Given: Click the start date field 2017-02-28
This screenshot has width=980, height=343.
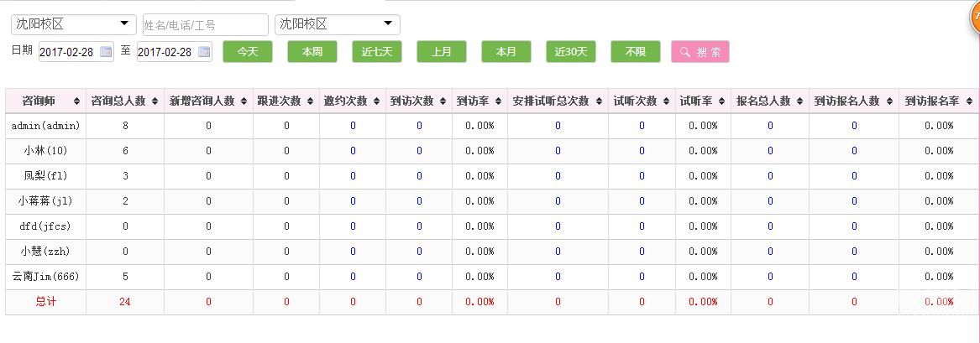Looking at the screenshot, I should 67,52.
